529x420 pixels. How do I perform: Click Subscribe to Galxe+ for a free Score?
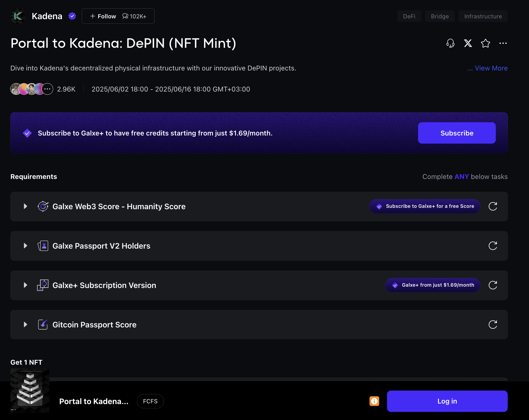(x=425, y=206)
